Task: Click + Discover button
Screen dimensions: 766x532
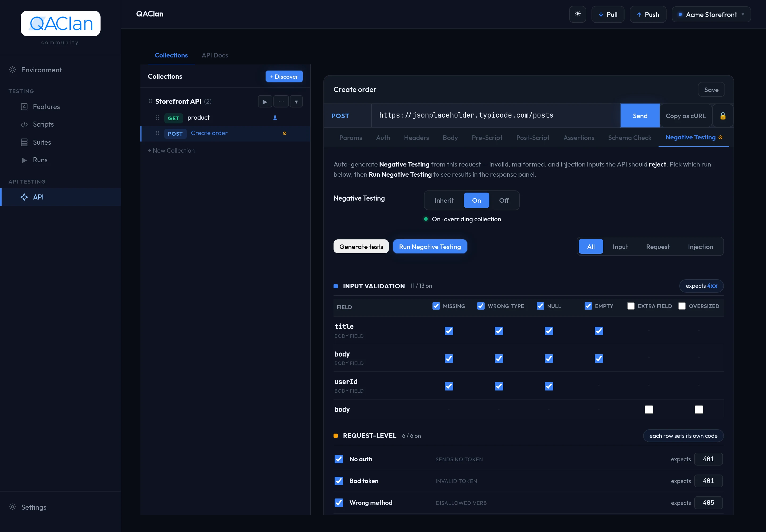Action: tap(284, 77)
